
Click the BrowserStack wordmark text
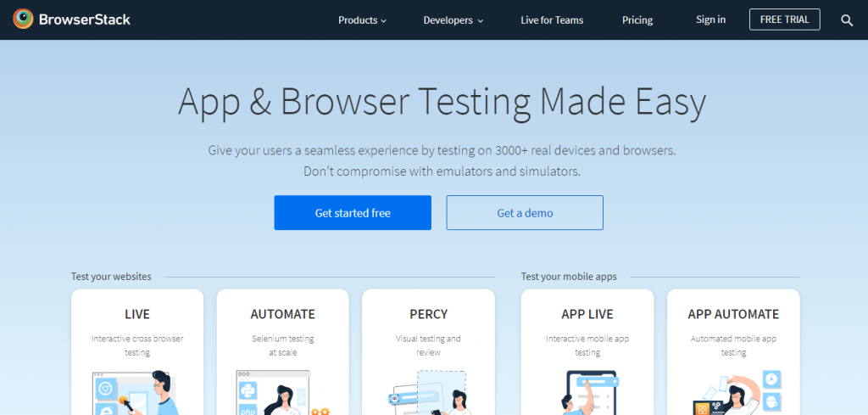85,20
